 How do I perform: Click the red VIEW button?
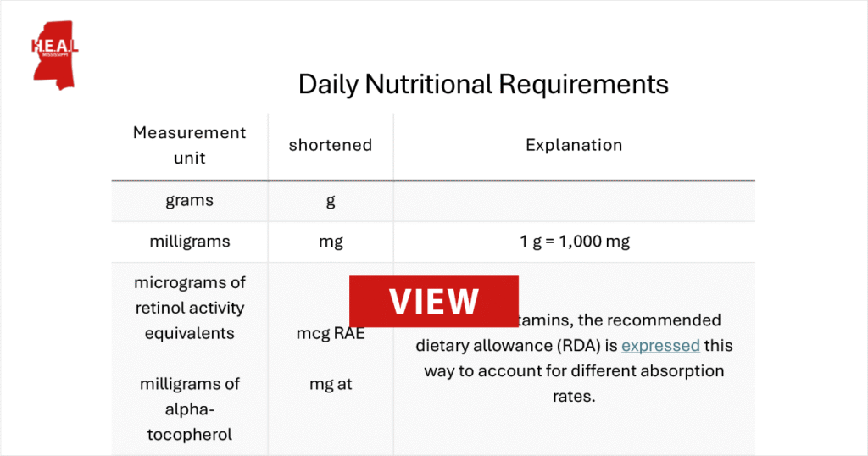pyautogui.click(x=434, y=302)
